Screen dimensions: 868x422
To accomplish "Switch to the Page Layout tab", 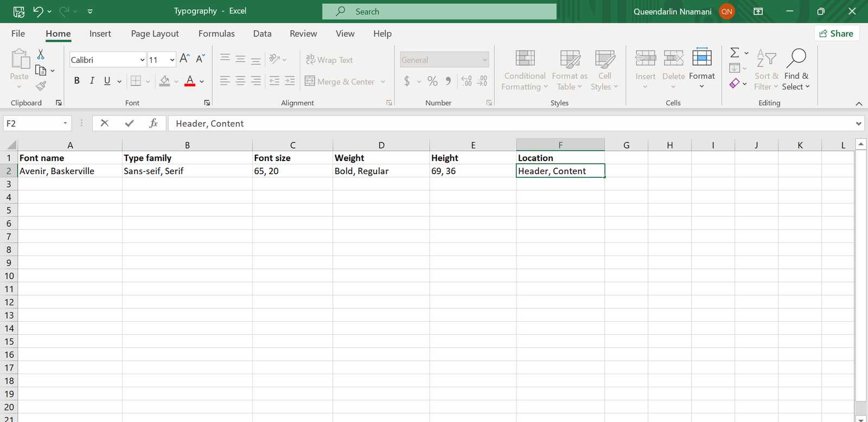I will (x=155, y=34).
